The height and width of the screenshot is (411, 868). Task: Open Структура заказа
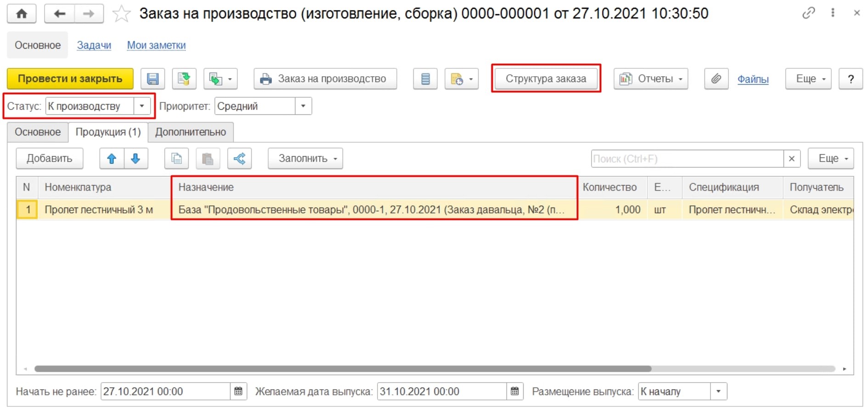point(546,79)
